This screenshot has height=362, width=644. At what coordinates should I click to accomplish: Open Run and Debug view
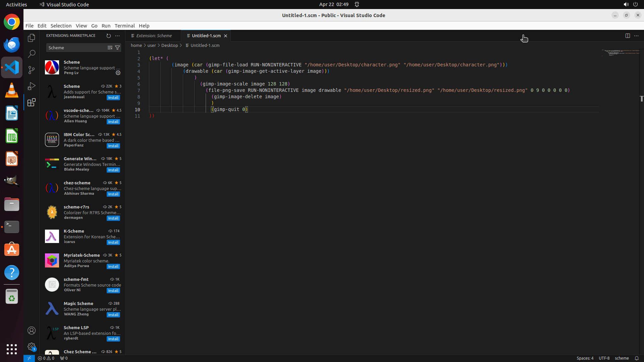coord(32,86)
